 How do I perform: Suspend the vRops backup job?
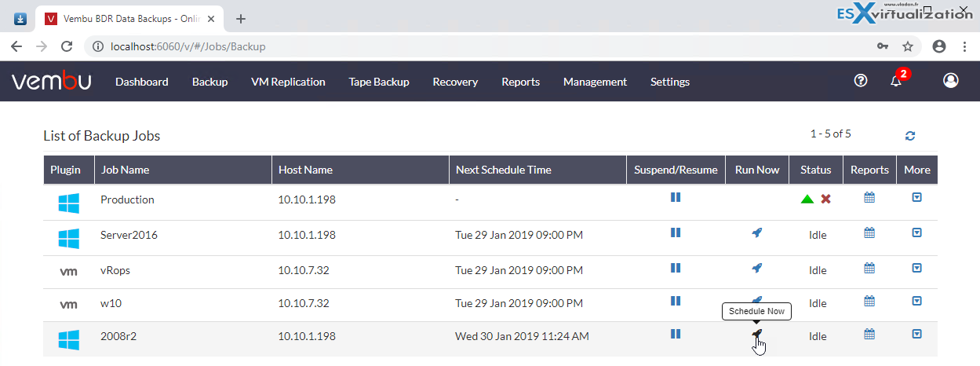click(676, 268)
